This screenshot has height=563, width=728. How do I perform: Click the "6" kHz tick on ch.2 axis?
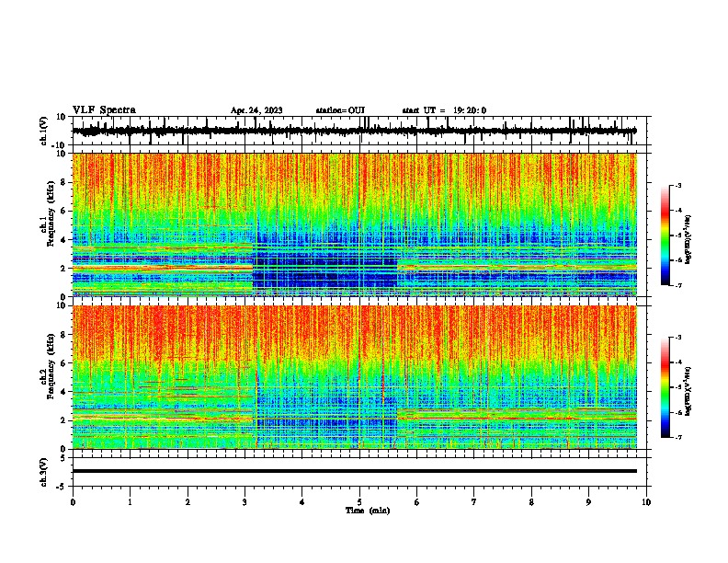(x=64, y=362)
